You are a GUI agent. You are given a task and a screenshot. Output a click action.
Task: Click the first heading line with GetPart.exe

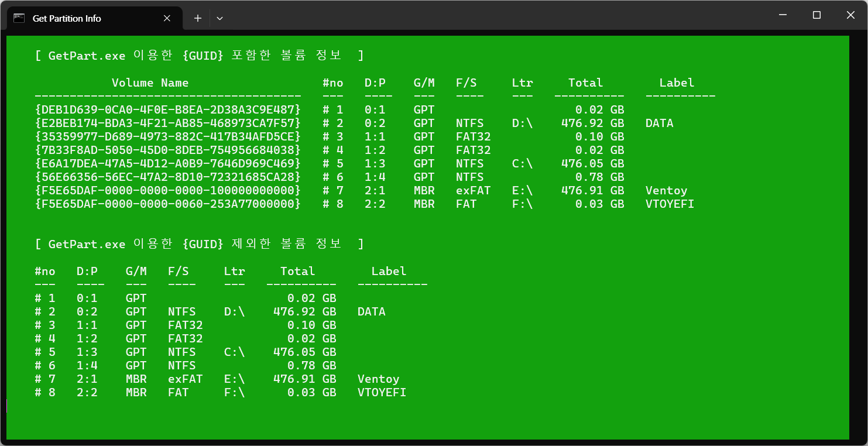coord(200,56)
